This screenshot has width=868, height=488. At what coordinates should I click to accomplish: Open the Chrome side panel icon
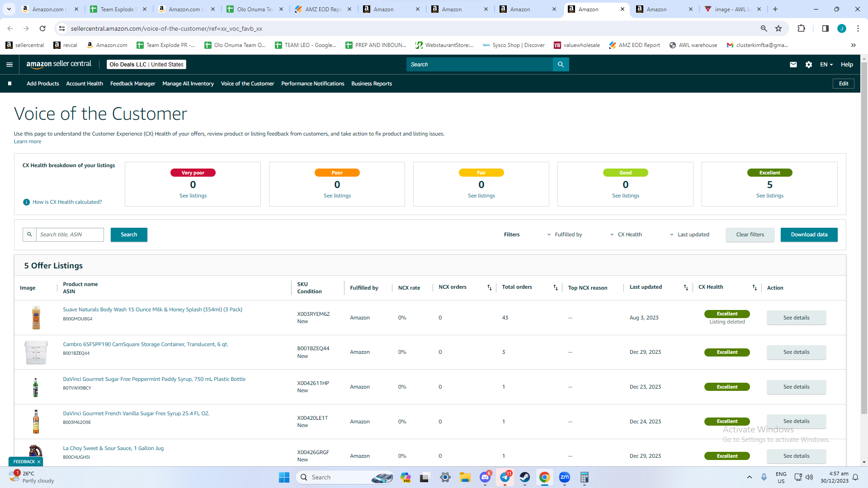[825, 28]
